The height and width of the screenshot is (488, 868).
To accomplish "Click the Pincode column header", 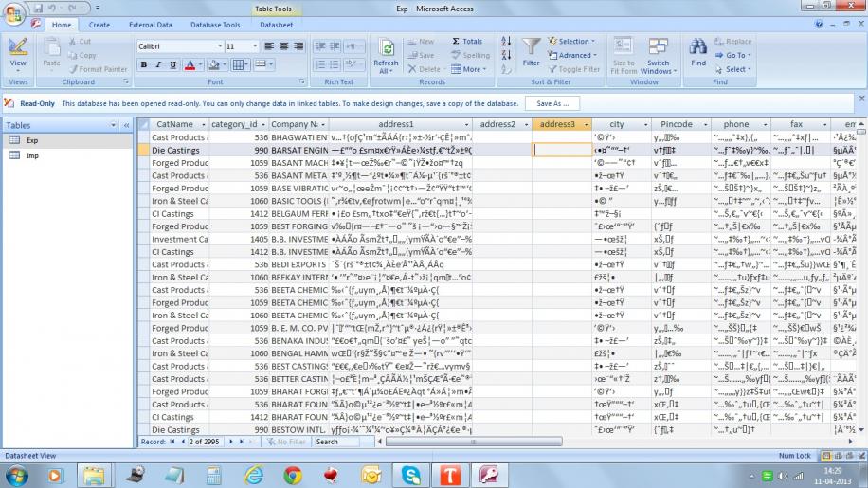I will [677, 124].
